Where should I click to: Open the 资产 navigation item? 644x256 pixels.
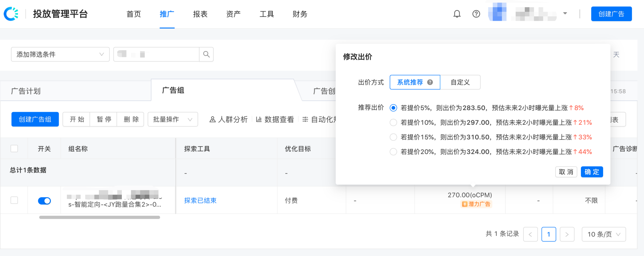[x=233, y=14]
